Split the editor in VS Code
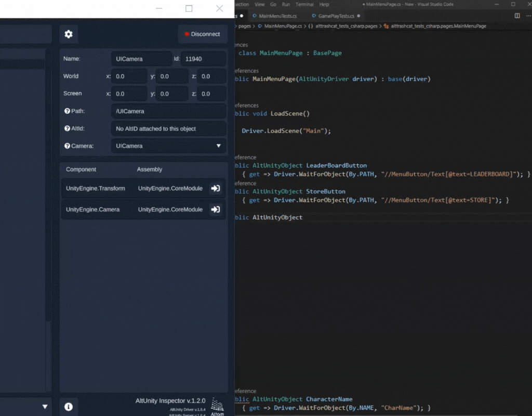The height and width of the screenshot is (416, 532). [x=517, y=16]
